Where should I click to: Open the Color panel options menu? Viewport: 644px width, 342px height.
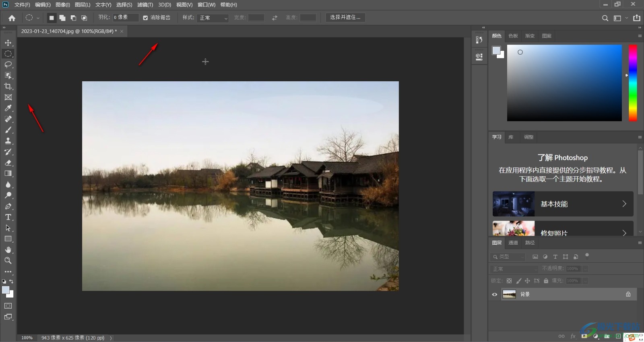(640, 36)
